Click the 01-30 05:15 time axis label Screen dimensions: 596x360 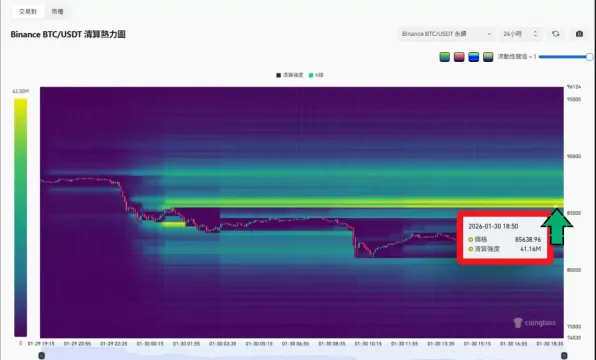click(x=259, y=344)
